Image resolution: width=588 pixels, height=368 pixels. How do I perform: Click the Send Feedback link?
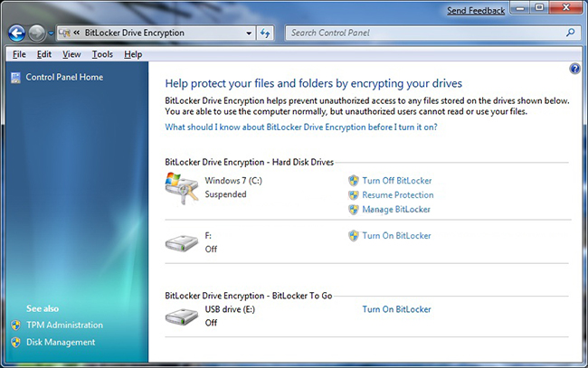pyautogui.click(x=476, y=11)
